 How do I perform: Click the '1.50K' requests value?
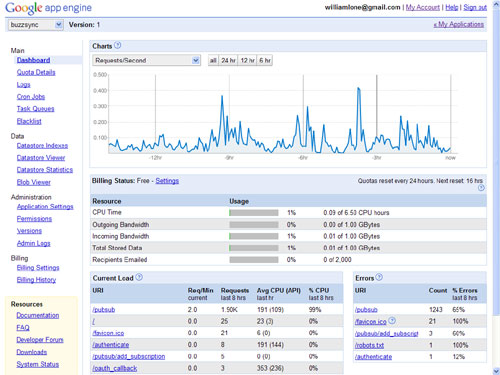click(229, 310)
